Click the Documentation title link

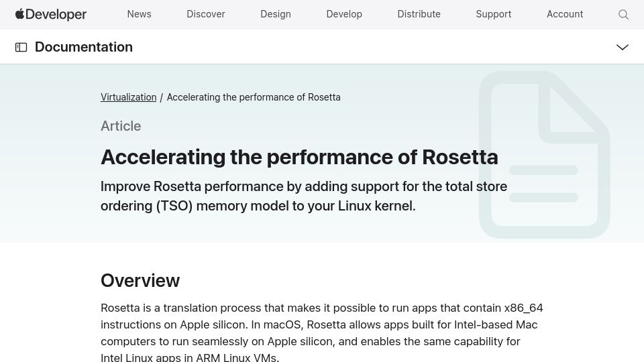(x=84, y=47)
